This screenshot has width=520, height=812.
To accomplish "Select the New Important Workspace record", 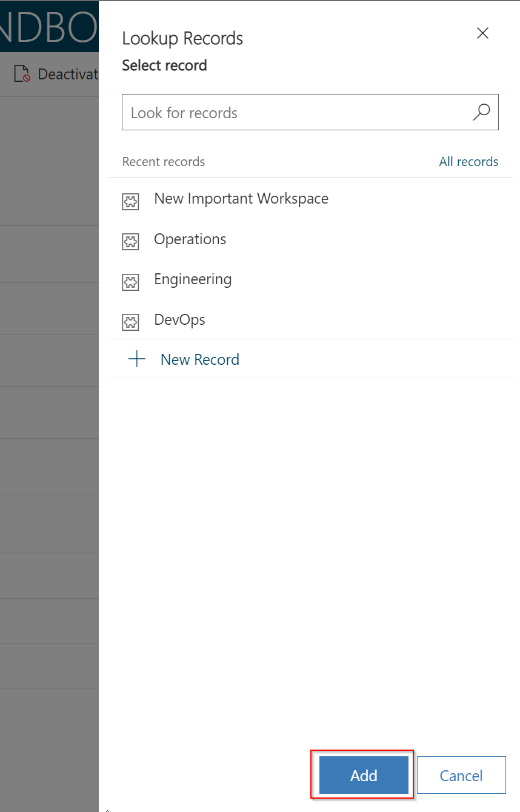I will pos(241,199).
